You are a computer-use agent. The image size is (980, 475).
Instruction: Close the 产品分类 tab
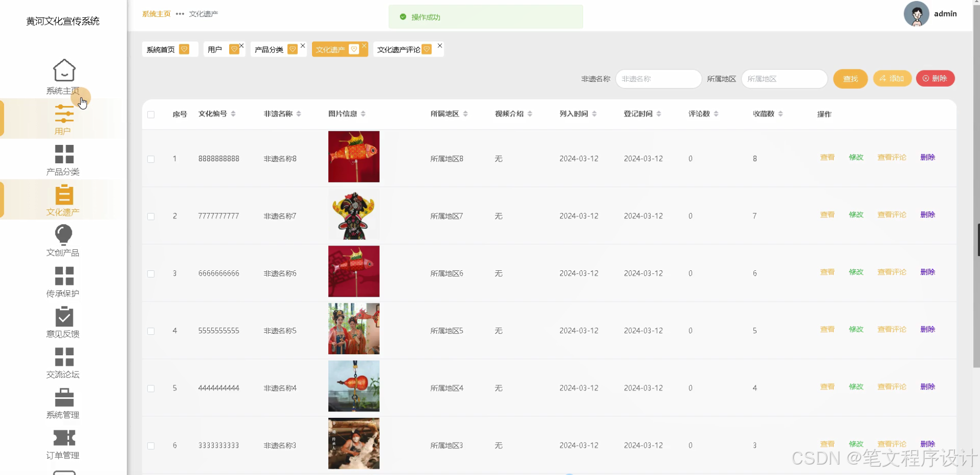[303, 46]
